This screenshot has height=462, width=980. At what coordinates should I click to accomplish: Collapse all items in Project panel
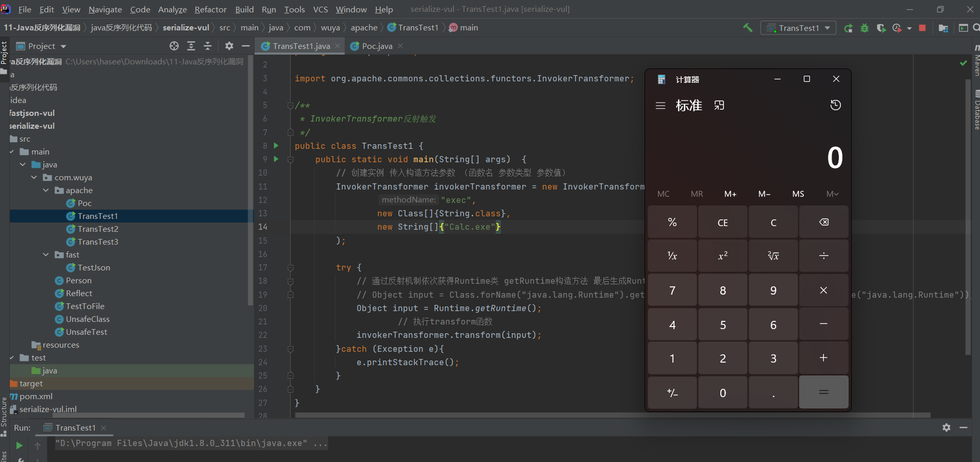pyautogui.click(x=208, y=46)
